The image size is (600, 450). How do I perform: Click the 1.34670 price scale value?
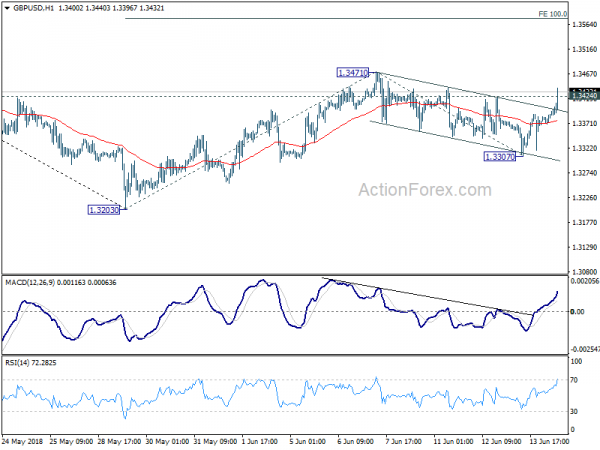(584, 74)
